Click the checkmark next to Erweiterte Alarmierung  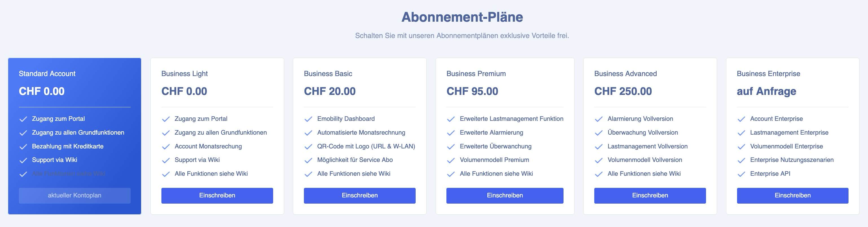451,133
